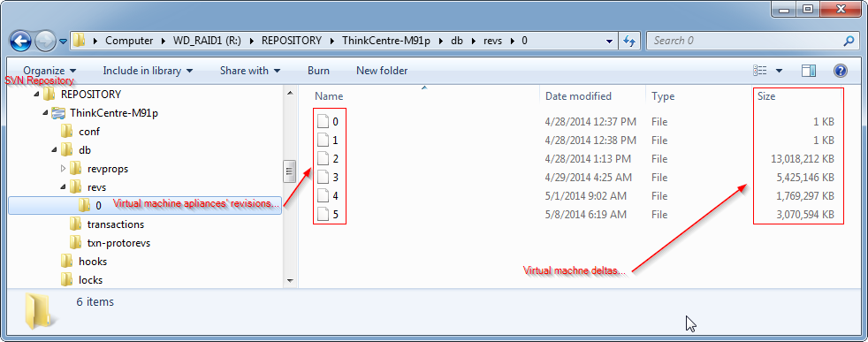
Task: Expand the revprops folder node
Action: [x=63, y=168]
